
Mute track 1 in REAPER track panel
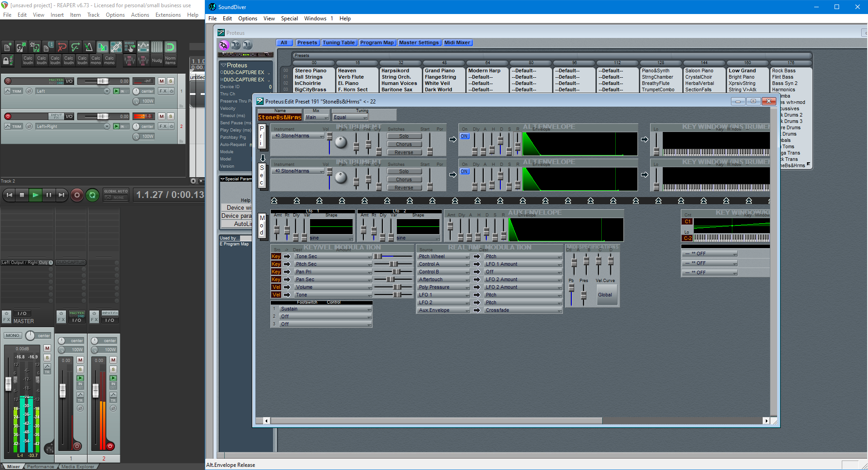pos(161,81)
